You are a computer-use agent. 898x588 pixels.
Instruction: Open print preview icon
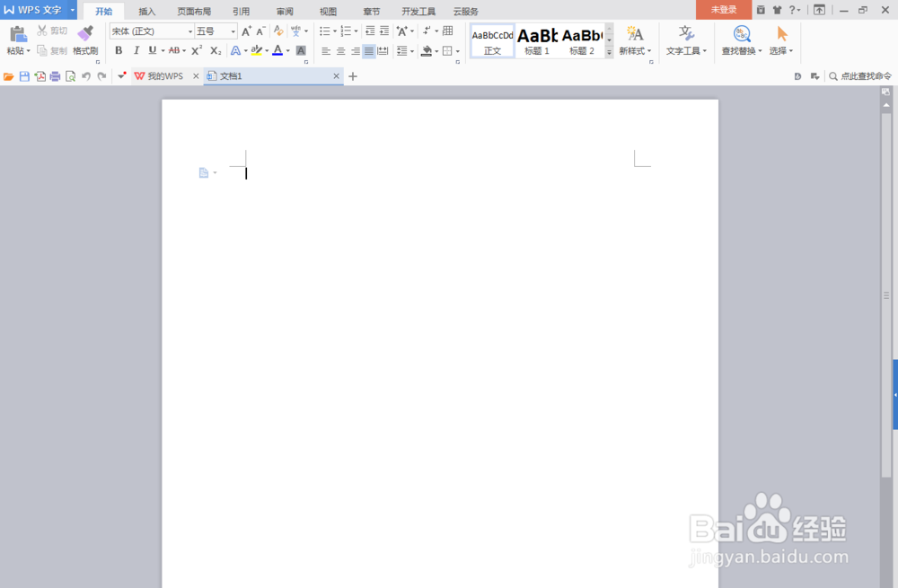coord(70,76)
